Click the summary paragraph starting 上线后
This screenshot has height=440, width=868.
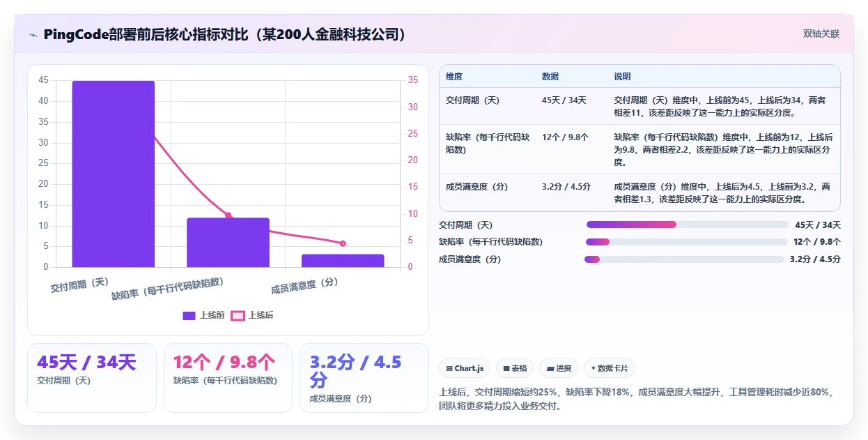[x=637, y=399]
